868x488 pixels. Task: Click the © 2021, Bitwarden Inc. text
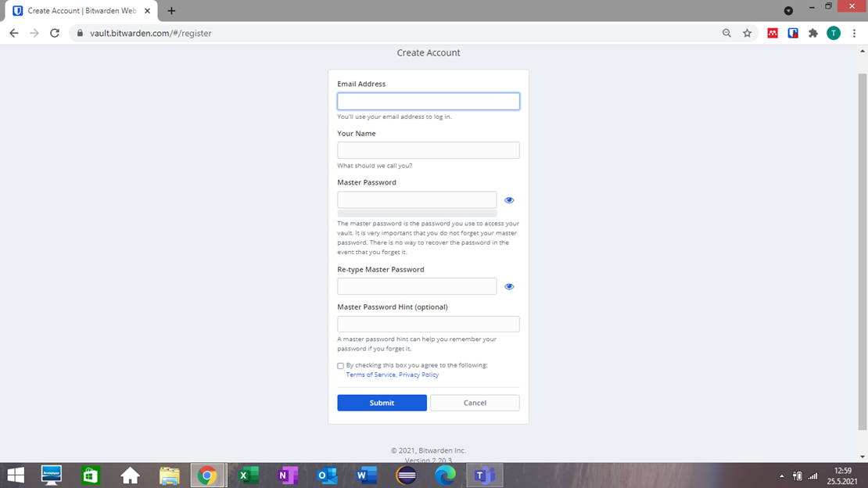pyautogui.click(x=429, y=450)
